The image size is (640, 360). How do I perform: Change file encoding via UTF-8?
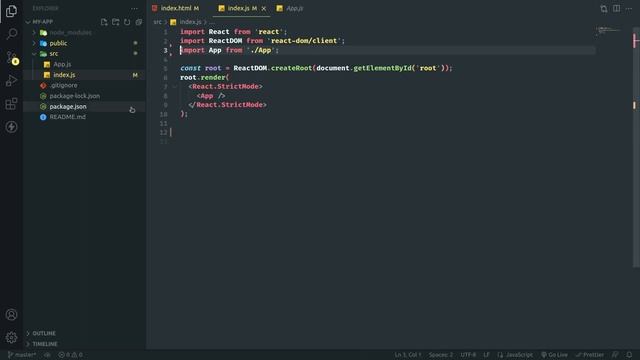click(468, 355)
